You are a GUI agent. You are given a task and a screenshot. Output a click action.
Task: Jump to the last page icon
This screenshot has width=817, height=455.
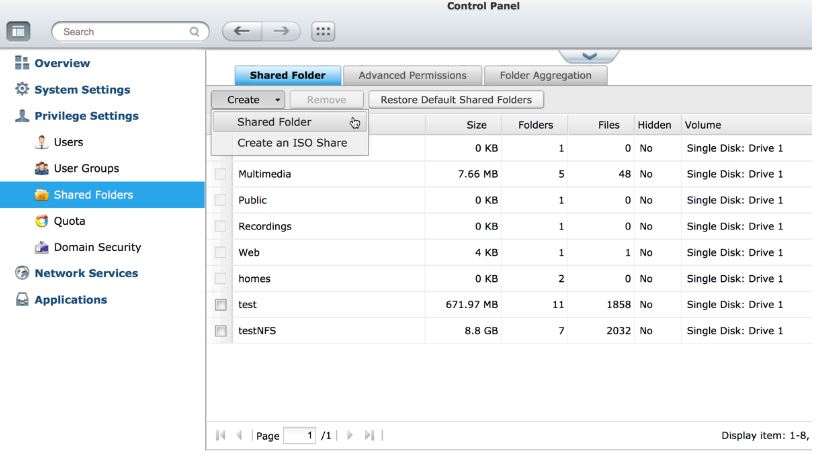tap(369, 435)
